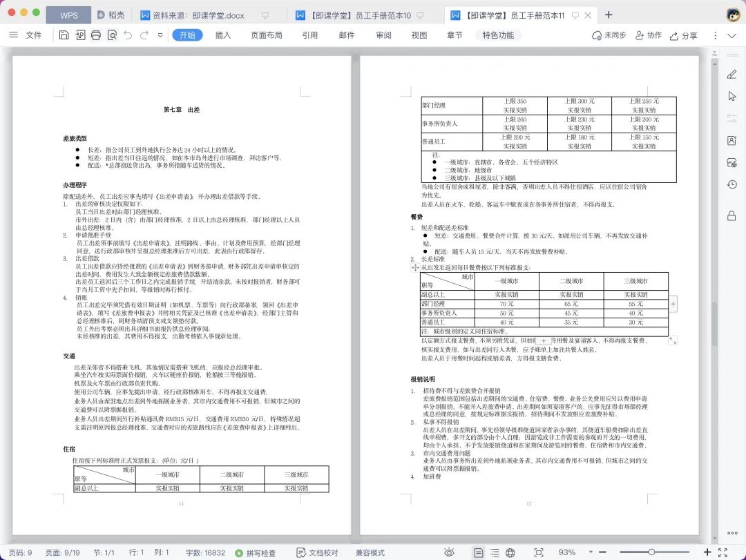
Task: Zoom out with the minus button
Action: tap(603, 552)
